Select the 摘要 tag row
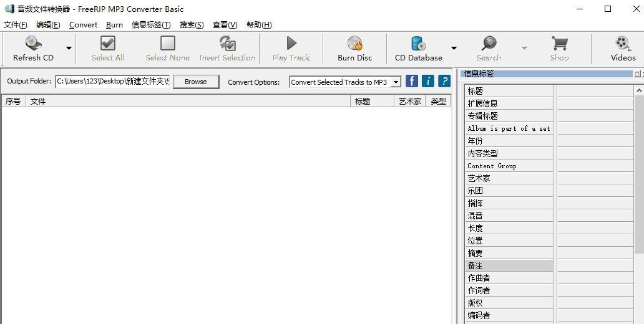This screenshot has height=324, width=644. point(509,253)
